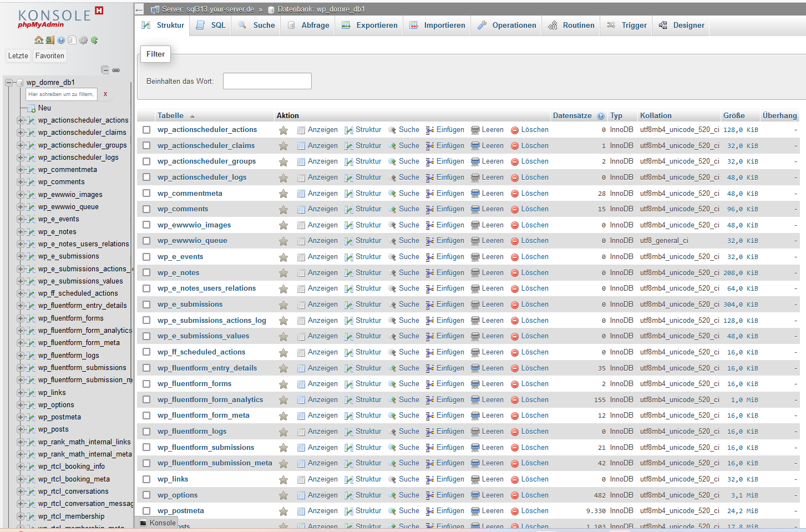Open the Konsole at the bottom
Screen dimensions: 806x532
click(x=159, y=523)
